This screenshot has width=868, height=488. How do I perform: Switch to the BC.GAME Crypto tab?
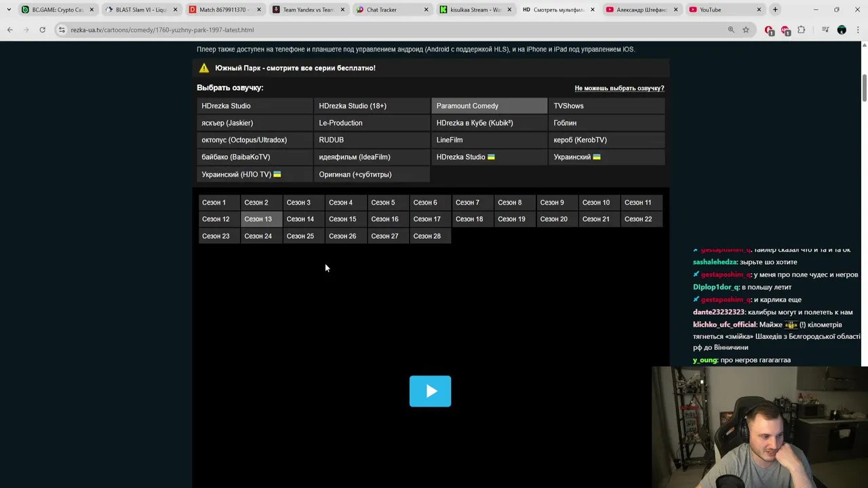(x=58, y=9)
